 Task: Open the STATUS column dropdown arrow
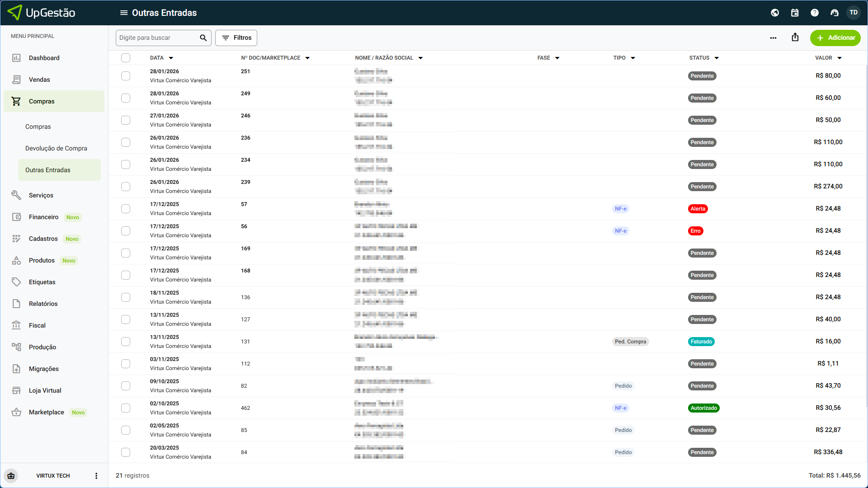pos(717,58)
